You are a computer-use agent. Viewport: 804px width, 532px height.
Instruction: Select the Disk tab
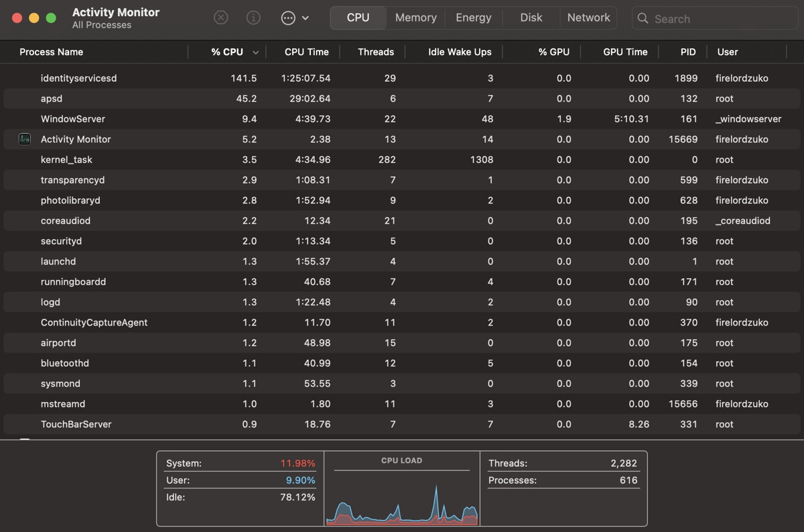pyautogui.click(x=531, y=18)
